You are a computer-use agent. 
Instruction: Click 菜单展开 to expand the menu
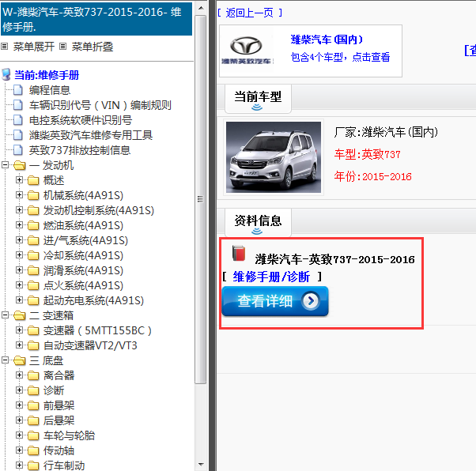(x=34, y=47)
